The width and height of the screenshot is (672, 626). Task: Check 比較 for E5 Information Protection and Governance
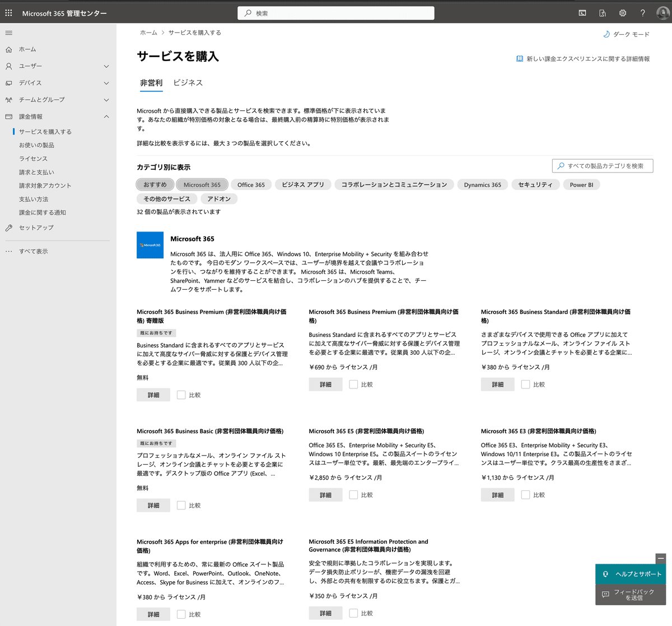pyautogui.click(x=353, y=613)
